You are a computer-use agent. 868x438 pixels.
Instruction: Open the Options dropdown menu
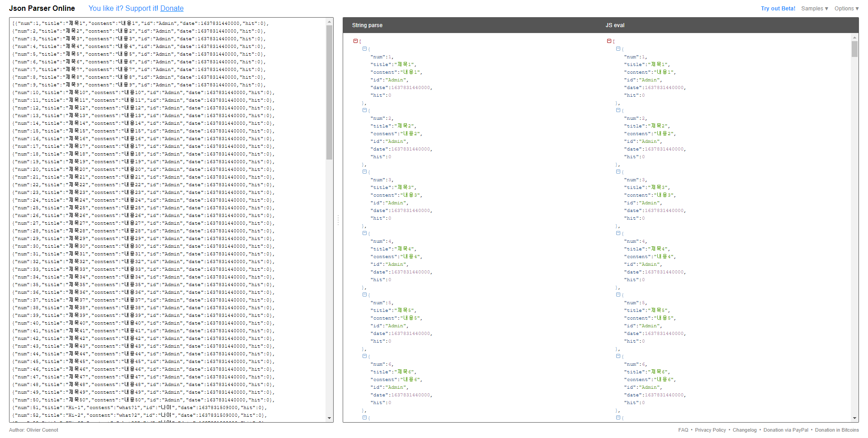click(x=846, y=9)
